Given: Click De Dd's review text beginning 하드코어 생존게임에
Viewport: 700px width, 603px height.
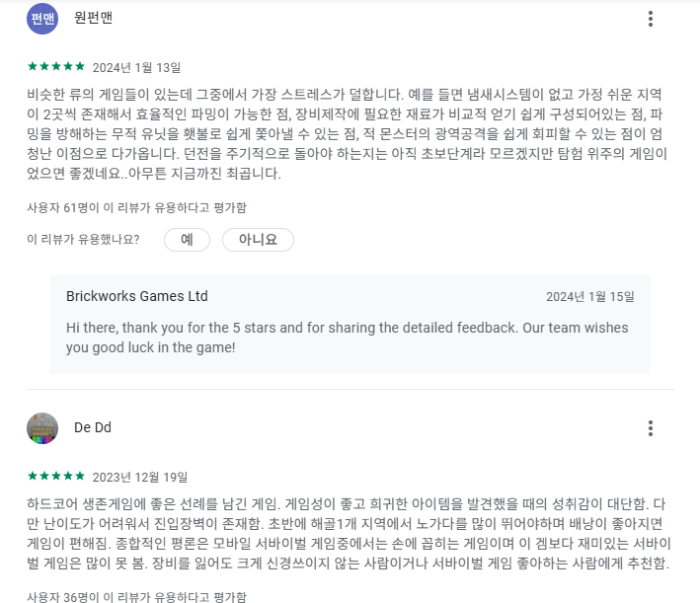Looking at the screenshot, I should 349,533.
